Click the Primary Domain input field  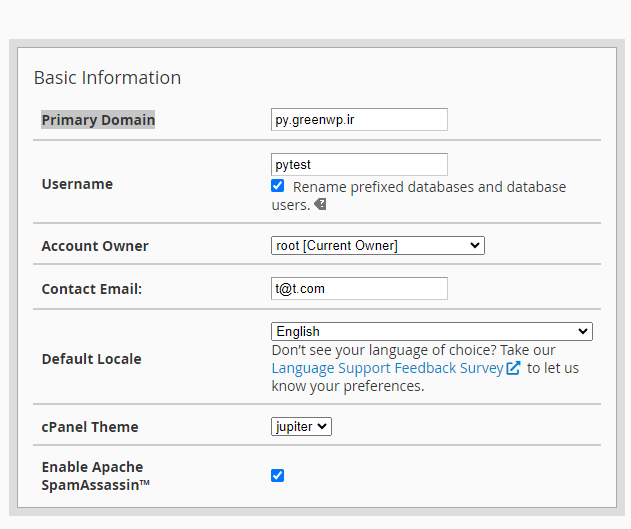359,120
